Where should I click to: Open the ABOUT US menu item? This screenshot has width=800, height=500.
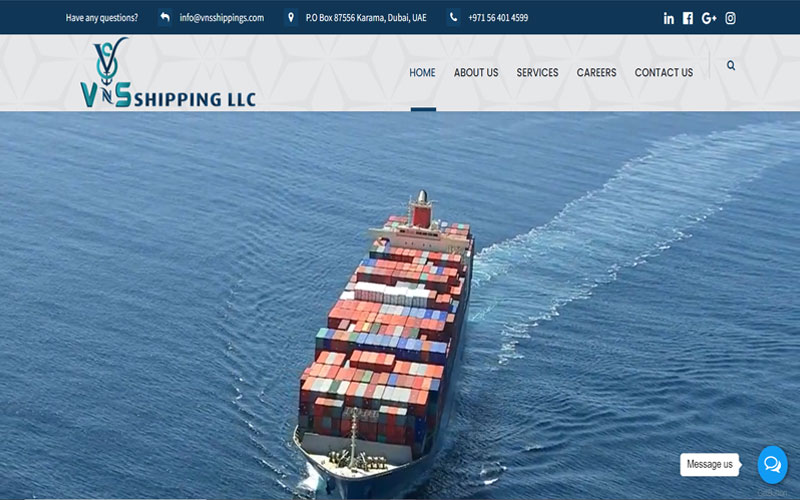[476, 72]
